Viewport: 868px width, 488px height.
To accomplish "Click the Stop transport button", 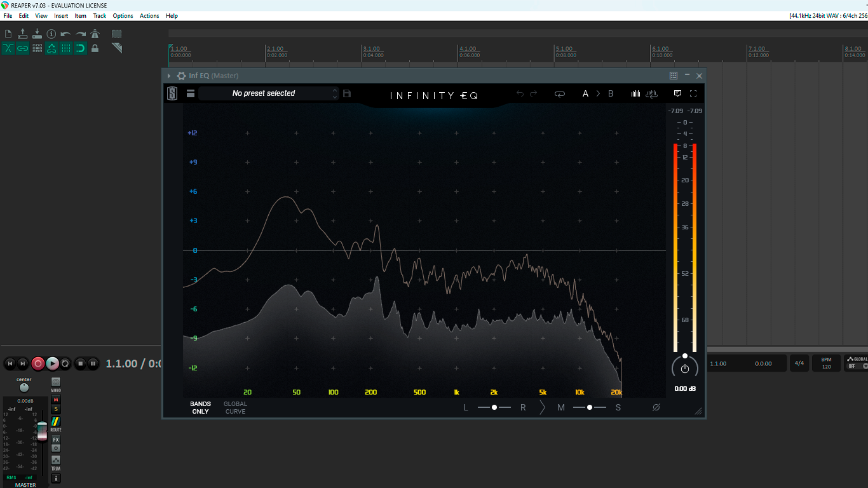I will [x=80, y=363].
